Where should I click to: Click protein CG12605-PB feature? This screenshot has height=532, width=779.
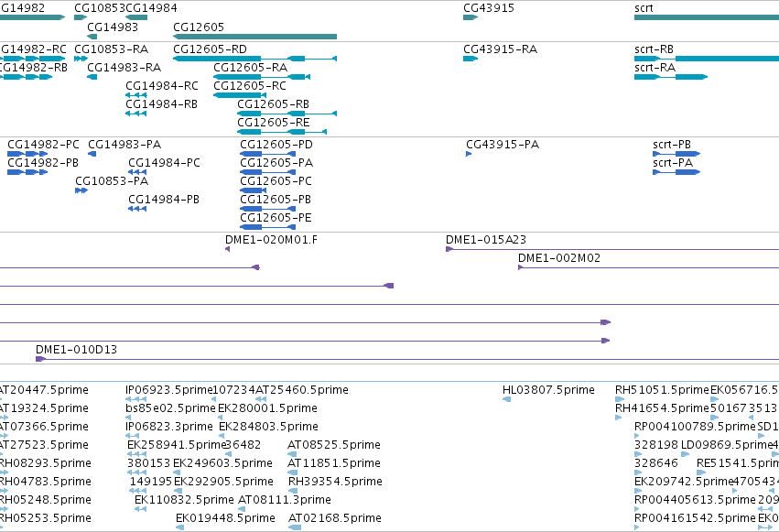pyautogui.click(x=268, y=209)
